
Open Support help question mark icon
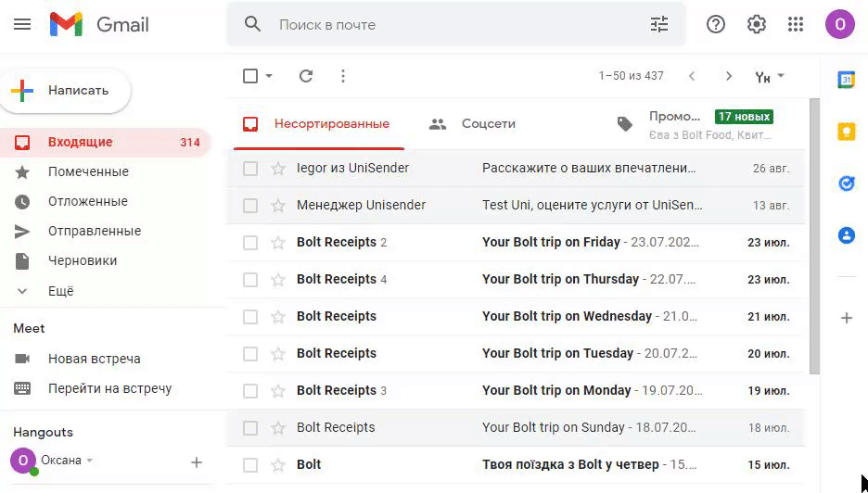[x=715, y=24]
